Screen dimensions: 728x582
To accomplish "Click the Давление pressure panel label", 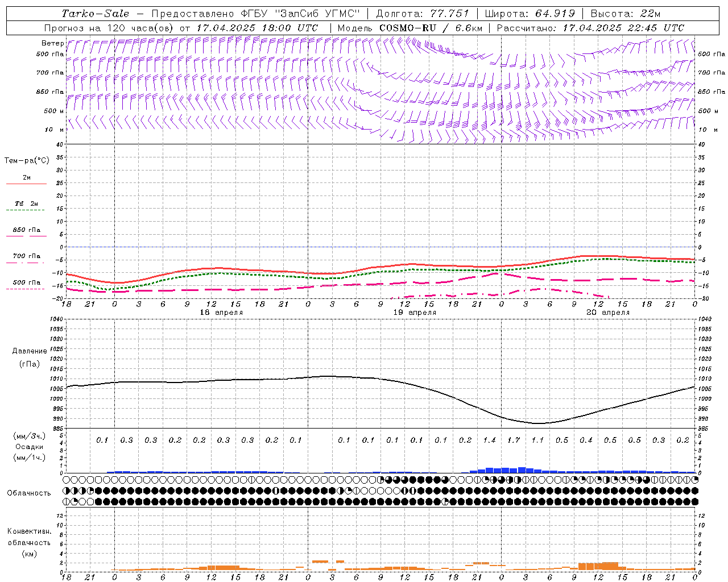I will point(30,351).
